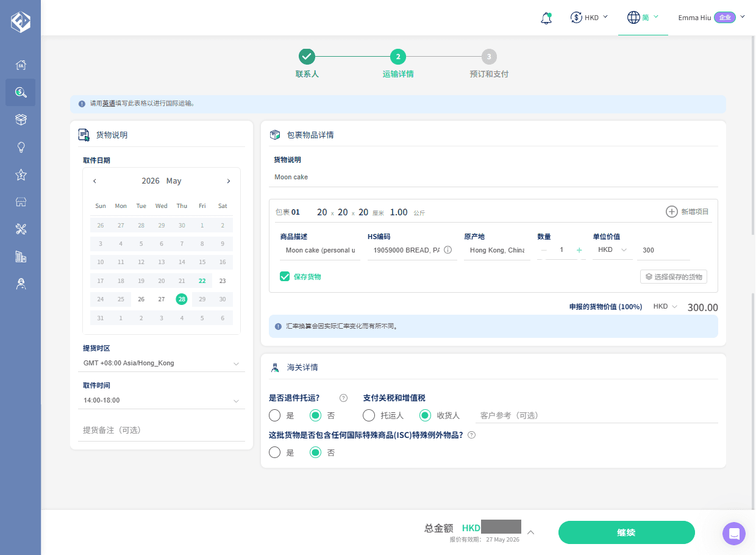This screenshot has width=756, height=555.
Task: Go to next calendar month
Action: 229,181
